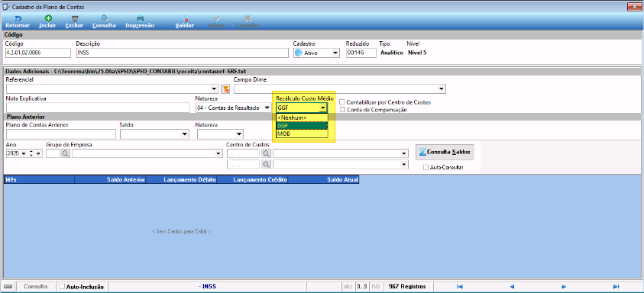Toggle Auto-Inclusão checkbox in status bar
This screenshot has height=293, width=644.
63,286
